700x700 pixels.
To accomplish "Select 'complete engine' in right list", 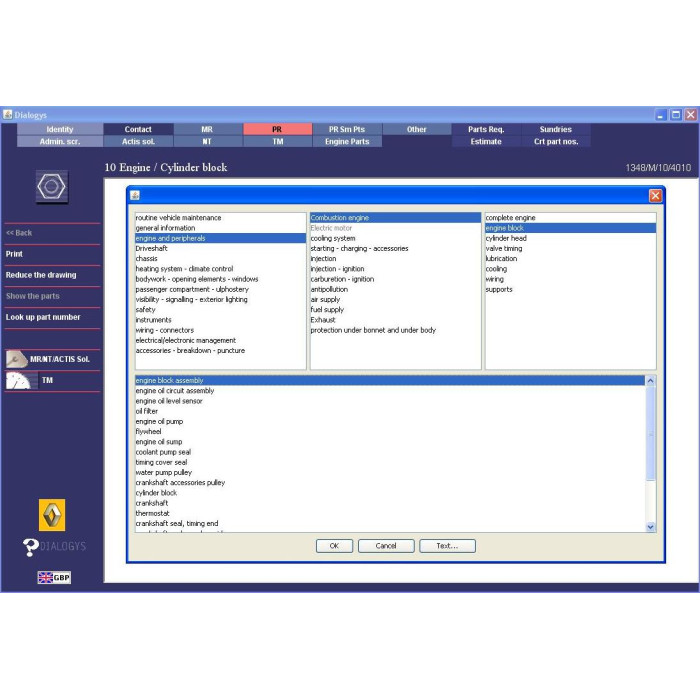I will [x=571, y=218].
